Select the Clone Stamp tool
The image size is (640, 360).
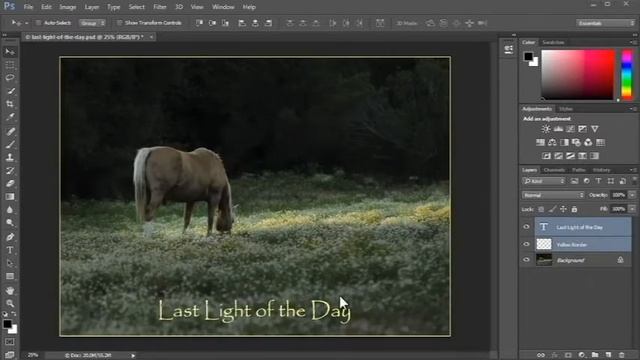click(x=10, y=158)
